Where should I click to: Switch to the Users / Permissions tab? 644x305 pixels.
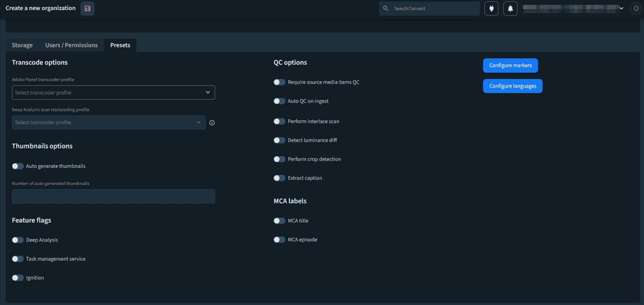pyautogui.click(x=72, y=45)
